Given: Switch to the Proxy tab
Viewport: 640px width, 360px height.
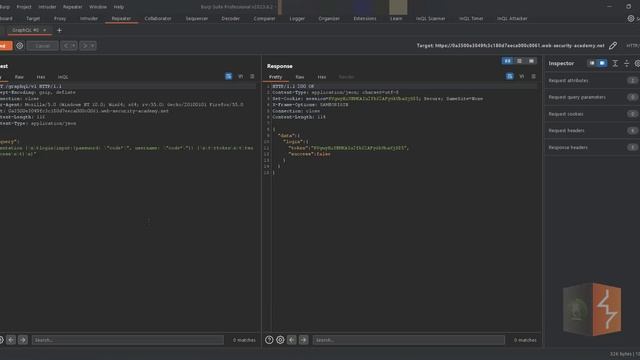Looking at the screenshot, I should tap(60, 18).
